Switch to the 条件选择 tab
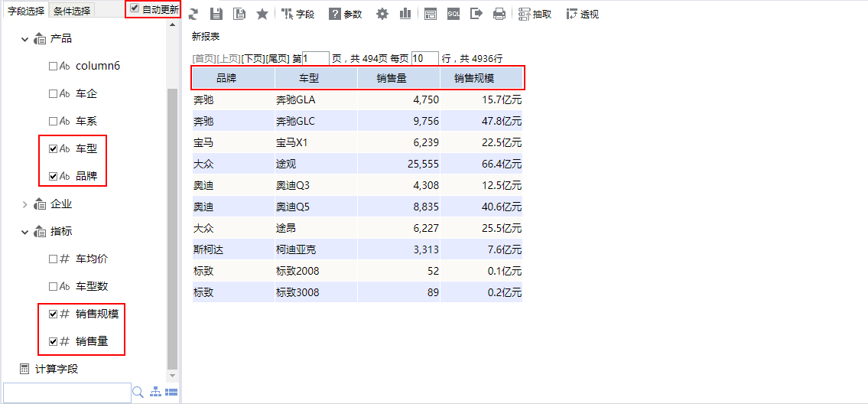The width and height of the screenshot is (868, 404). (x=72, y=10)
